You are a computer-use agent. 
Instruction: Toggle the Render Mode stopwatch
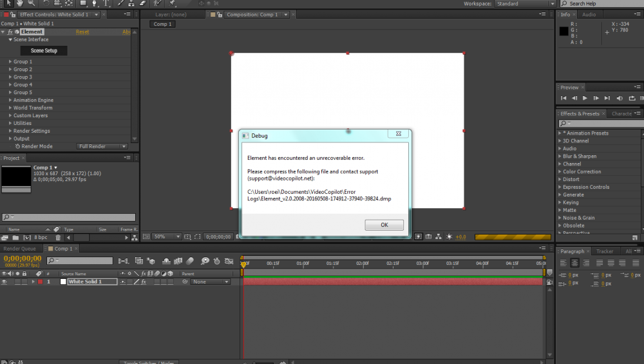click(x=17, y=146)
